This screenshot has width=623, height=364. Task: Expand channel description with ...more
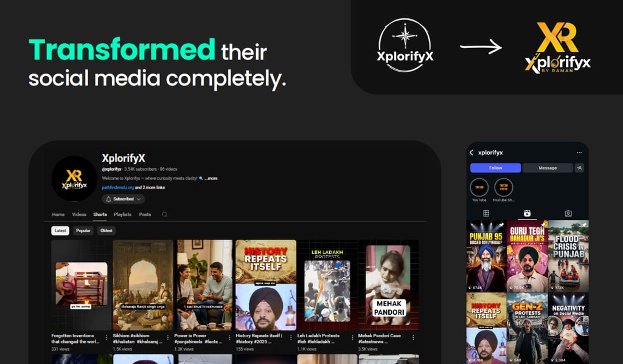(211, 178)
